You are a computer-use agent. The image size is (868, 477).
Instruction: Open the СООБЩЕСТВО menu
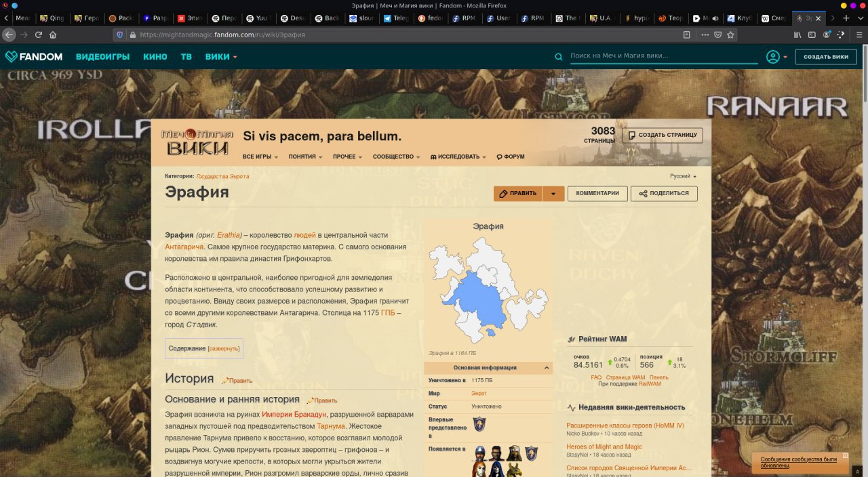point(396,157)
